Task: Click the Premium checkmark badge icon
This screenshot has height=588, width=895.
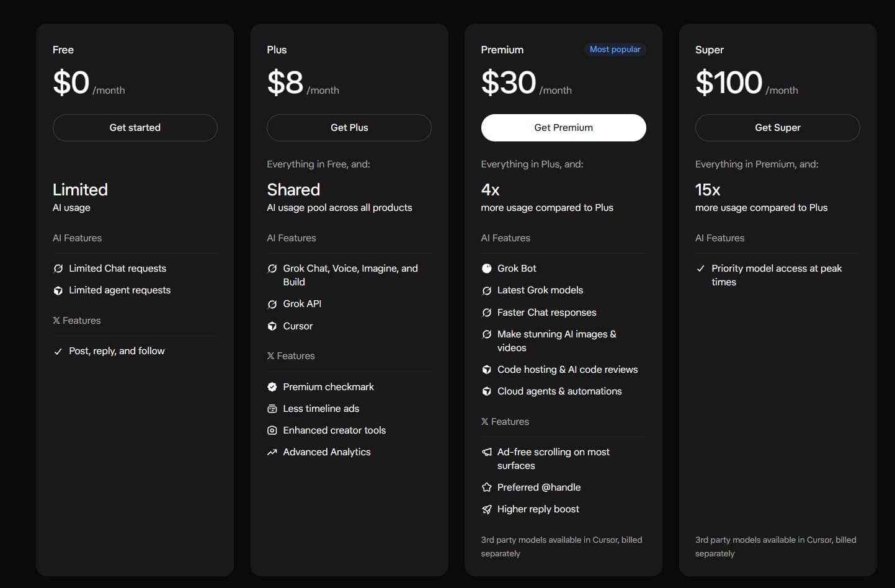Action: [272, 387]
